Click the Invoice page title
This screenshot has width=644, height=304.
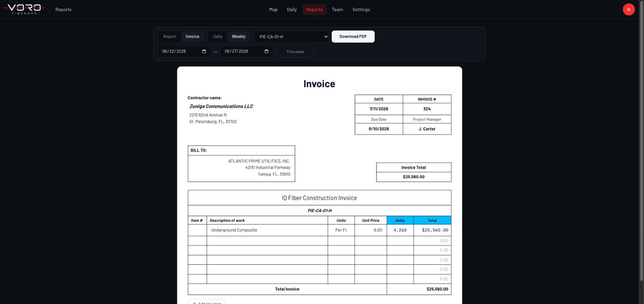pos(319,84)
